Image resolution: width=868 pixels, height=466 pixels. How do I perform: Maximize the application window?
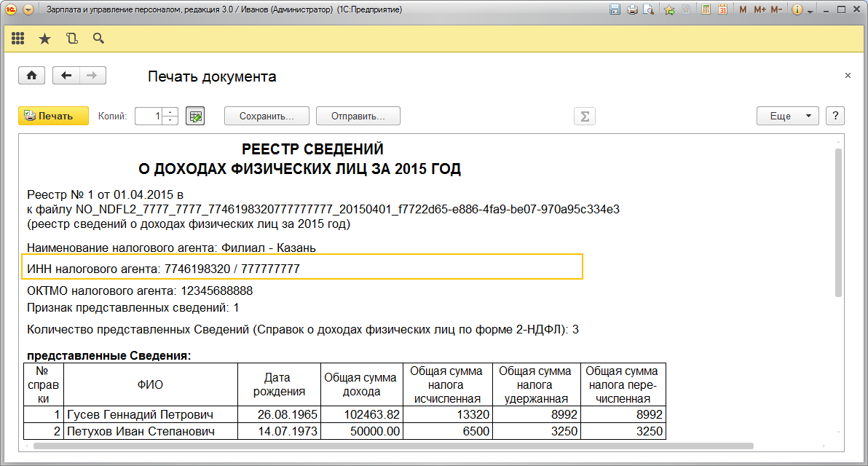point(842,10)
